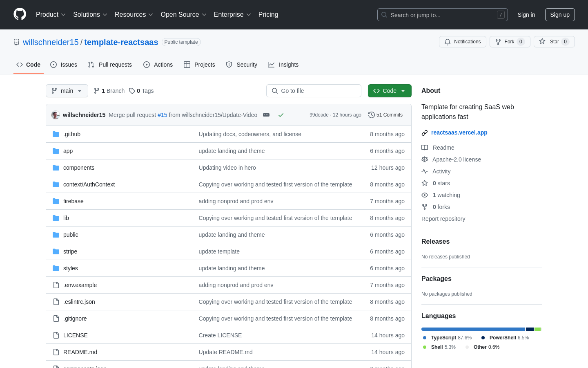Click the stars icon in About
The image size is (588, 368).
[x=425, y=183]
